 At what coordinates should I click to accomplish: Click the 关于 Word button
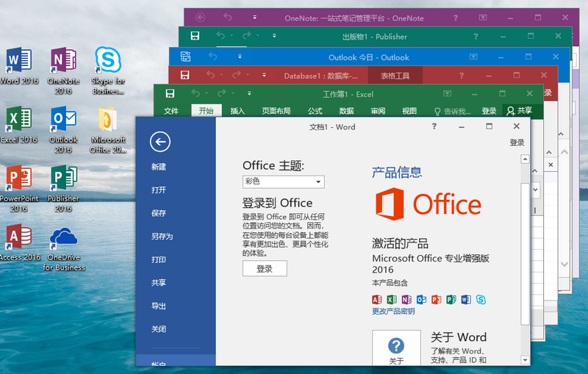tap(396, 349)
